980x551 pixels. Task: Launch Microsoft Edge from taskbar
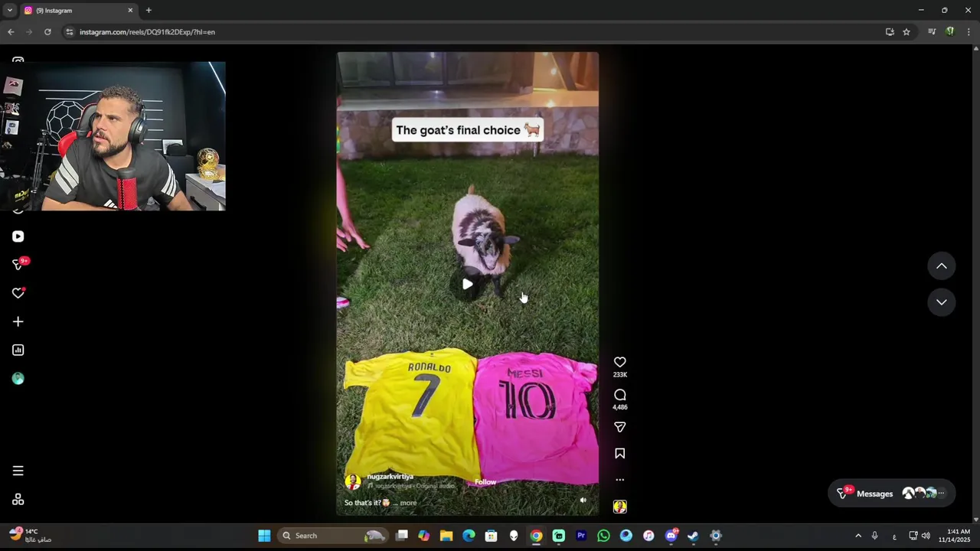pyautogui.click(x=469, y=536)
